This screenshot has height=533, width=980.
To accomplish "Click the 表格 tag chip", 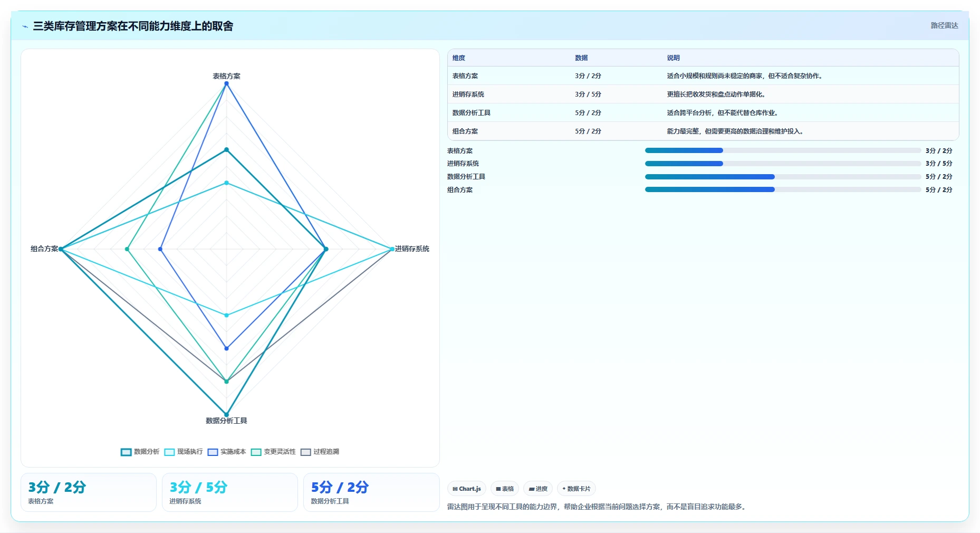I will click(505, 489).
